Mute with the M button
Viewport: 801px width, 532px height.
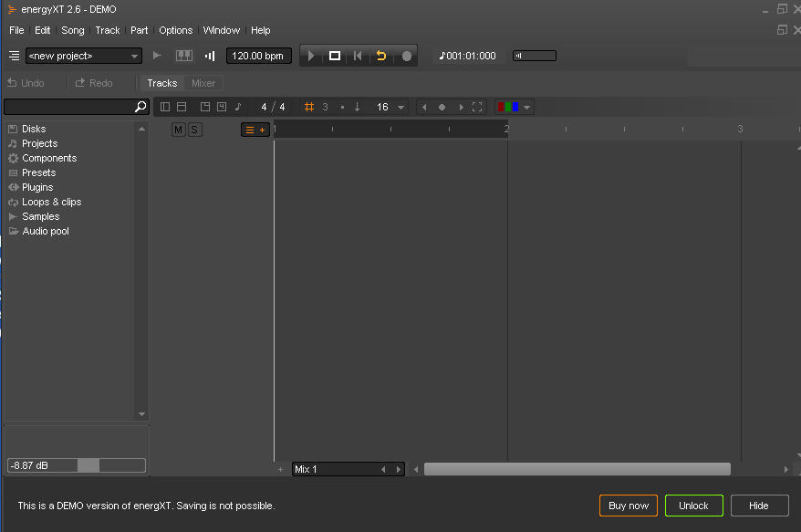pyautogui.click(x=178, y=130)
